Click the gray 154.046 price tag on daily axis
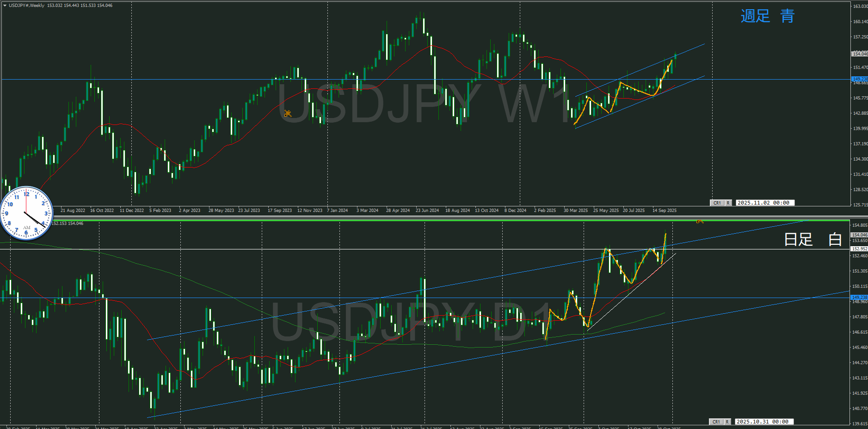The height and width of the screenshot is (429, 868). point(859,235)
